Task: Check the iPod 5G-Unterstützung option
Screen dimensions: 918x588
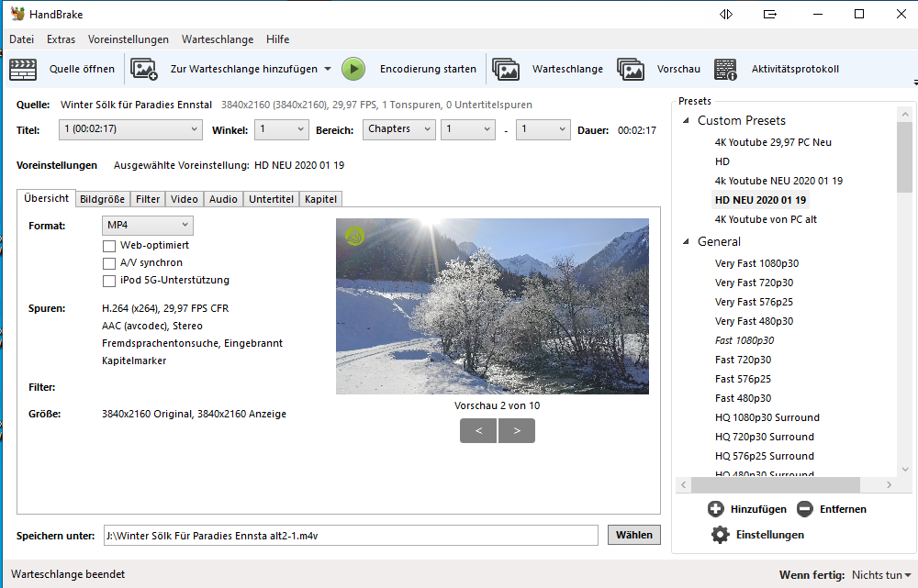Action: 109,281
